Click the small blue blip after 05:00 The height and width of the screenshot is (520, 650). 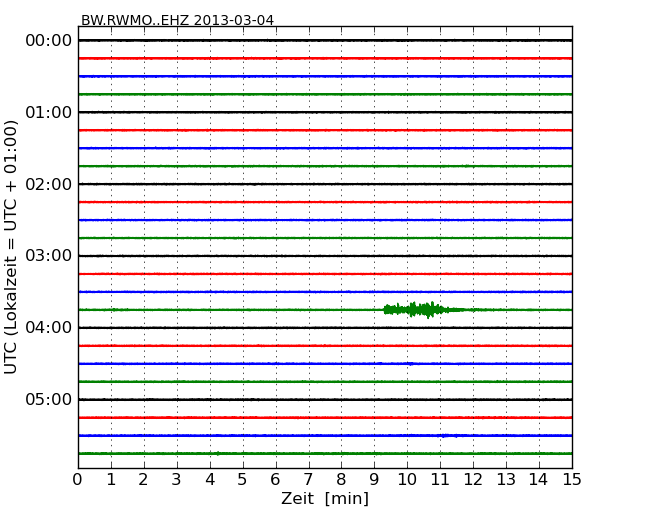[449, 436]
